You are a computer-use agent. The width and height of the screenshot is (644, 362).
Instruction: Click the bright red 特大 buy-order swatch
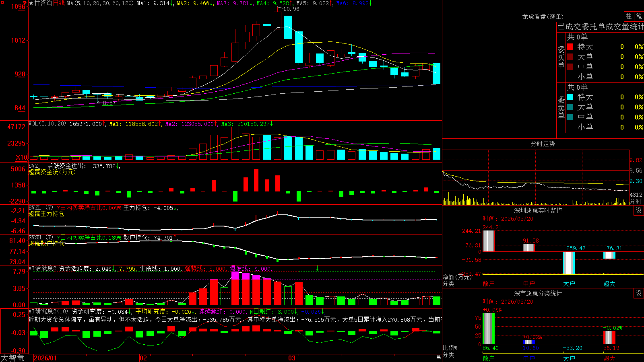coord(570,47)
